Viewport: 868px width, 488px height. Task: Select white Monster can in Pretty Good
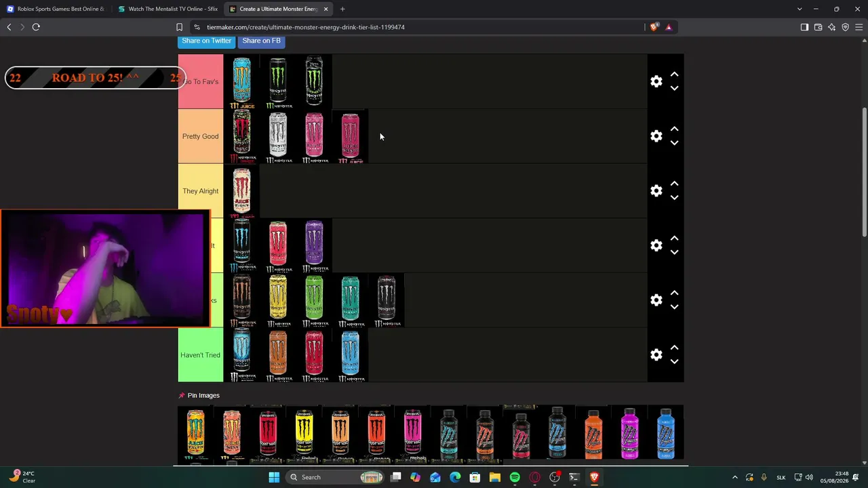[278, 137]
